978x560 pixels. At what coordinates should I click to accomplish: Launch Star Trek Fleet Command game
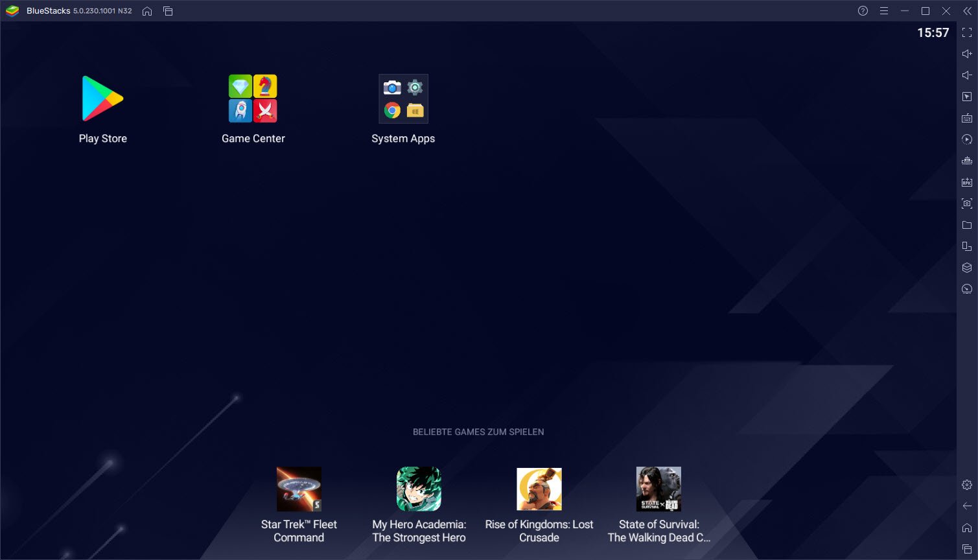point(299,489)
